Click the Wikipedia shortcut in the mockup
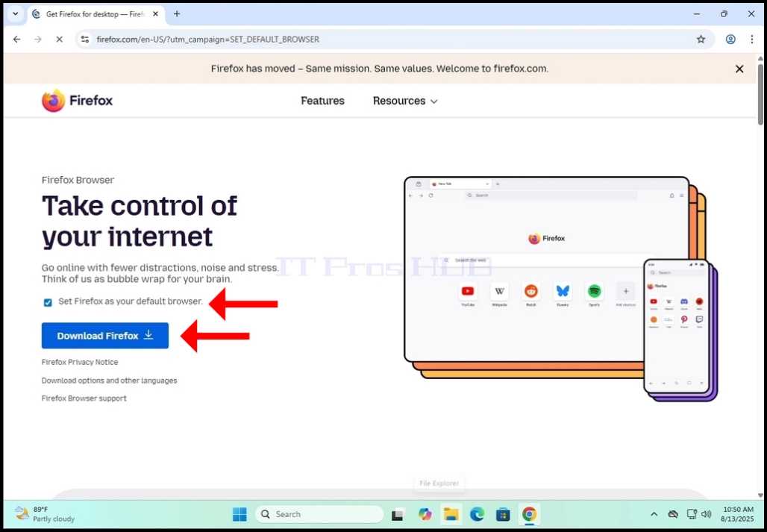Viewport: 767px width, 532px height. 499,295
